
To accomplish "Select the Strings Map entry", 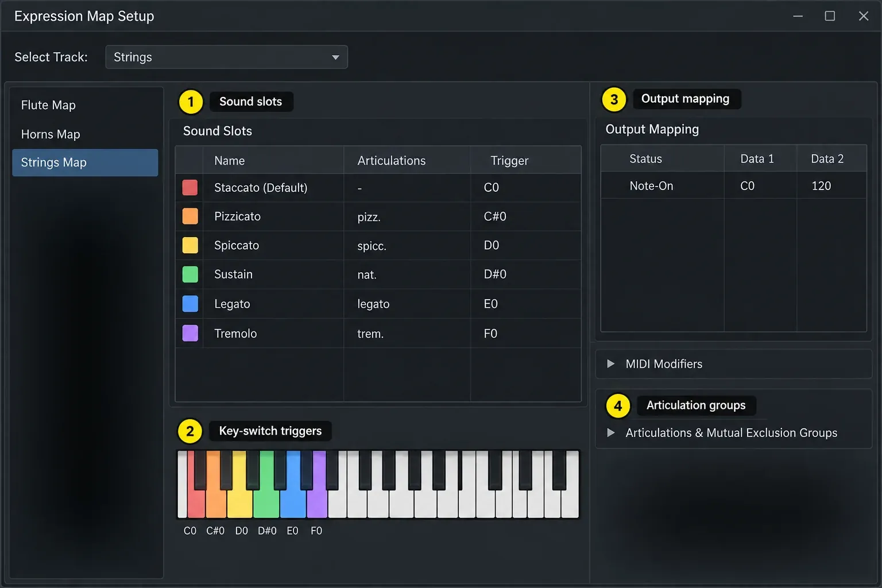I will 85,163.
